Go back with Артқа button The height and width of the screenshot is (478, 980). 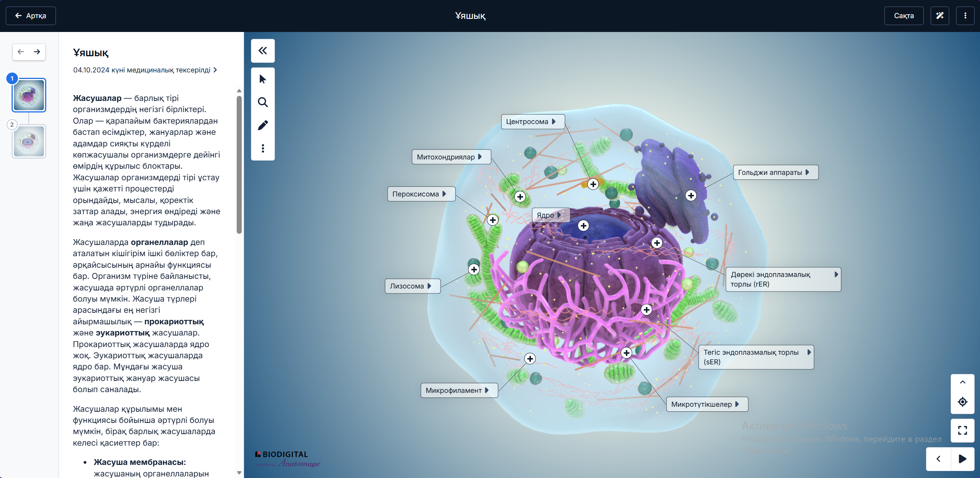(31, 16)
